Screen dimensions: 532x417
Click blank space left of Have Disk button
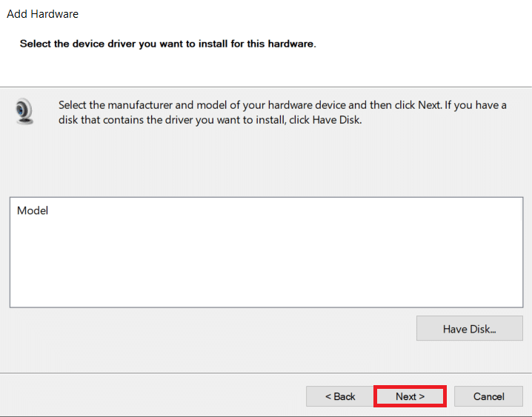point(222,329)
